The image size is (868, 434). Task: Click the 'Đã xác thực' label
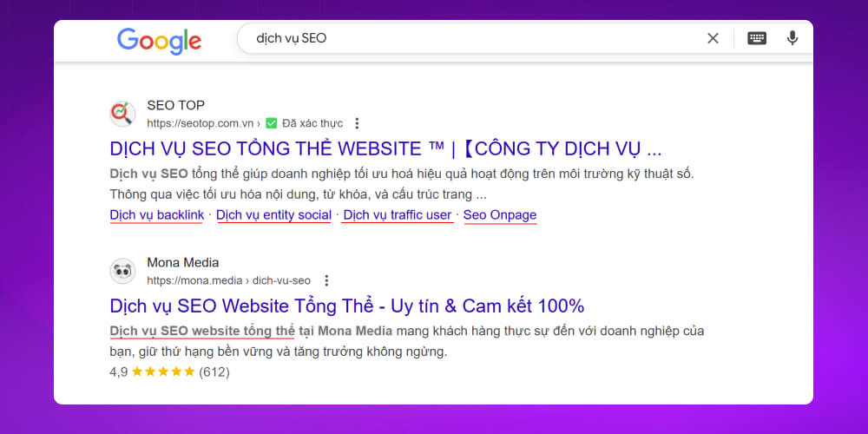coord(312,123)
